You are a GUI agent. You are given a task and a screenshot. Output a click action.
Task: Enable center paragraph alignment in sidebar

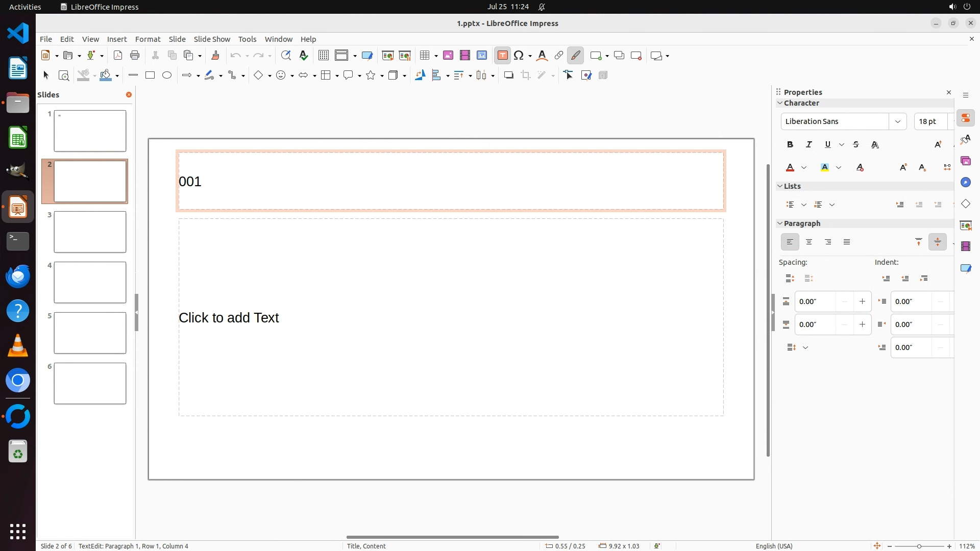pyautogui.click(x=809, y=242)
